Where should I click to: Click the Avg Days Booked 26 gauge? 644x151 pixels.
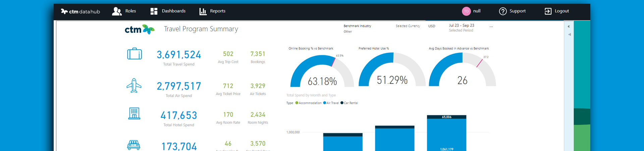tap(462, 70)
